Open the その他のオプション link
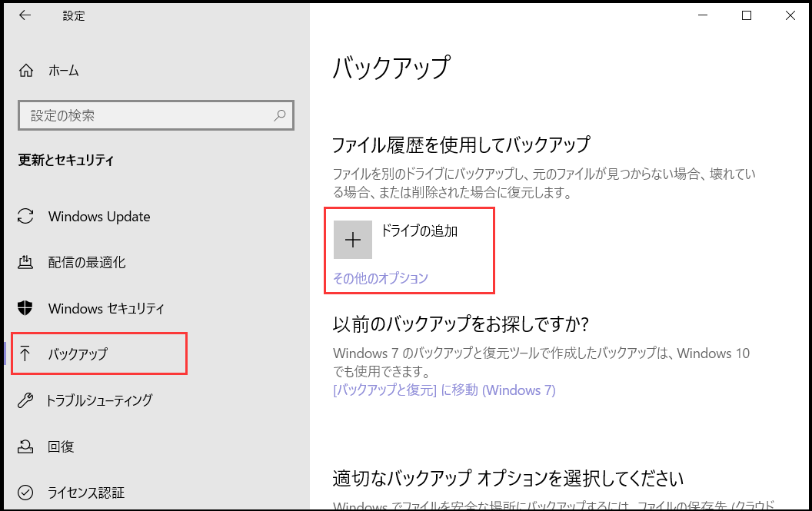Screen dimensions: 812x511 (381, 278)
